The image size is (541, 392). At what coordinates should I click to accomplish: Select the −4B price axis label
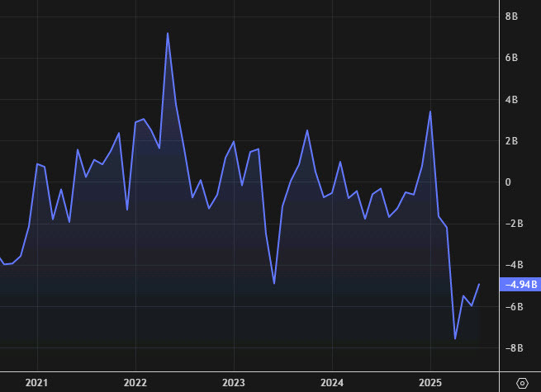514,265
